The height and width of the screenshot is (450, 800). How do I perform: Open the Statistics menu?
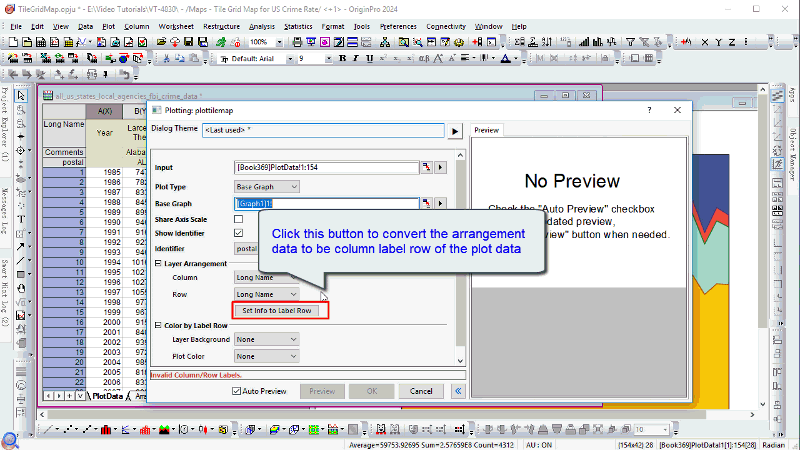(x=297, y=25)
